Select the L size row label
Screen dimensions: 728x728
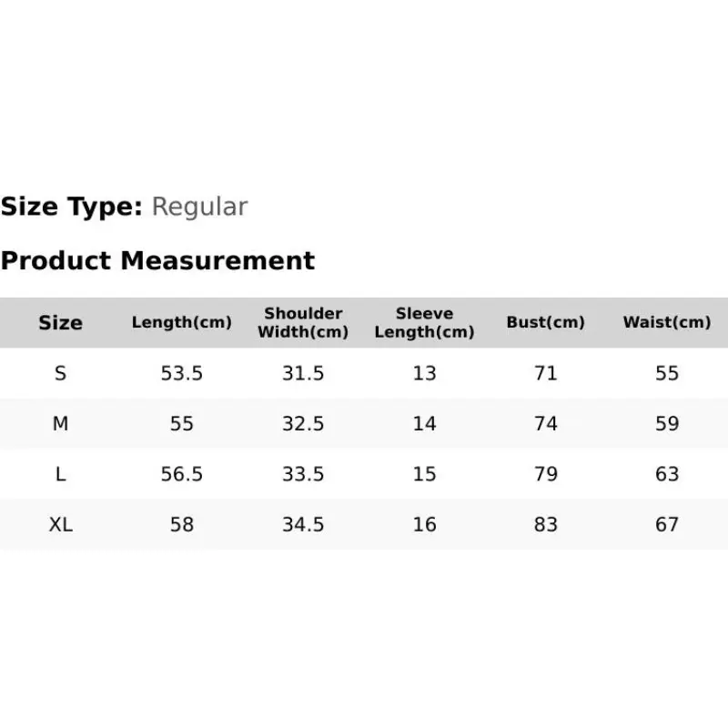click(x=60, y=474)
